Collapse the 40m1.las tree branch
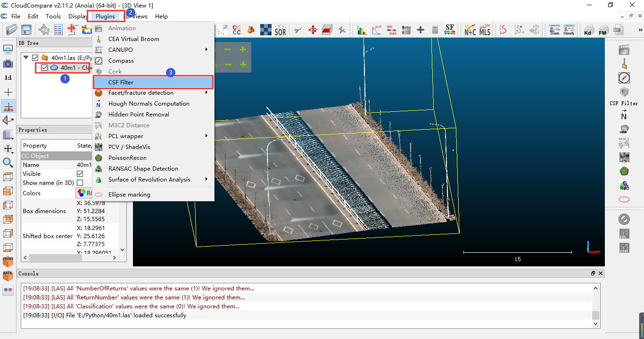Viewport: 644px width, 339px height. tap(26, 57)
